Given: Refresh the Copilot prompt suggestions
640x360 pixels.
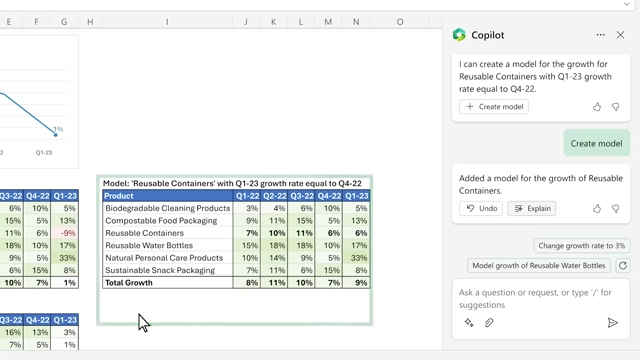Looking at the screenshot, I should [622, 266].
